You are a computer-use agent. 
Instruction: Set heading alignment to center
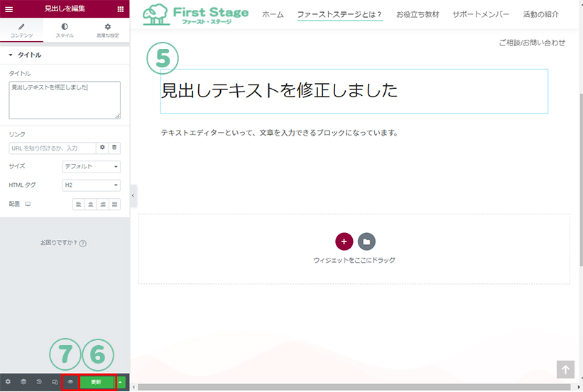(x=90, y=204)
